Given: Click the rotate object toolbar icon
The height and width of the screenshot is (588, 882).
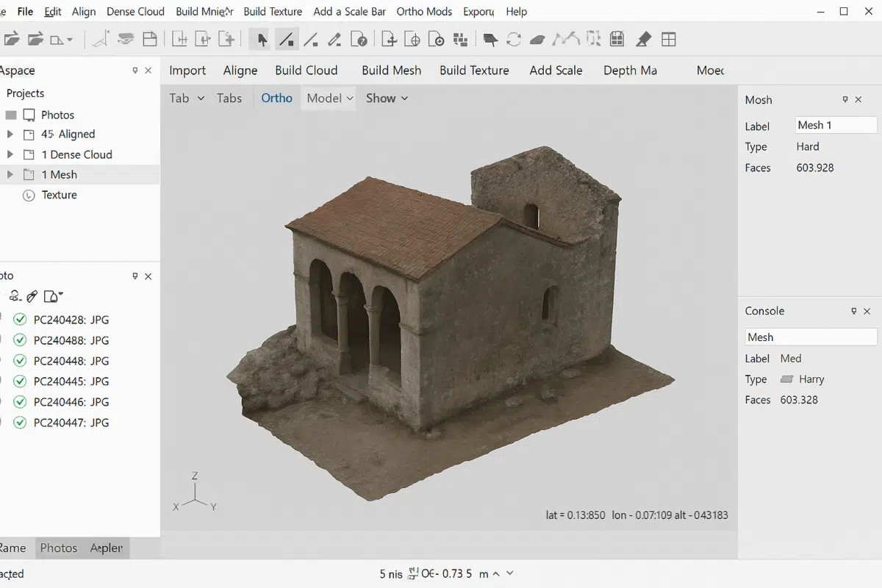Looking at the screenshot, I should point(514,38).
